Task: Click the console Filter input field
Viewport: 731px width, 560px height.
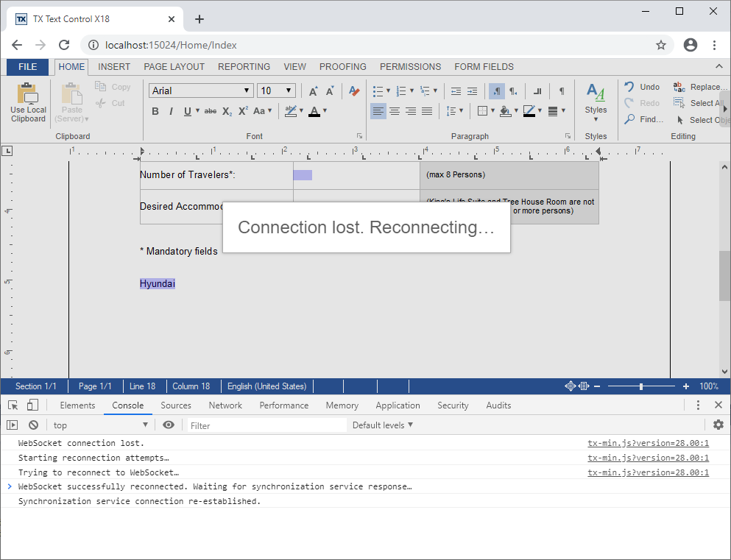Action: pos(266,425)
